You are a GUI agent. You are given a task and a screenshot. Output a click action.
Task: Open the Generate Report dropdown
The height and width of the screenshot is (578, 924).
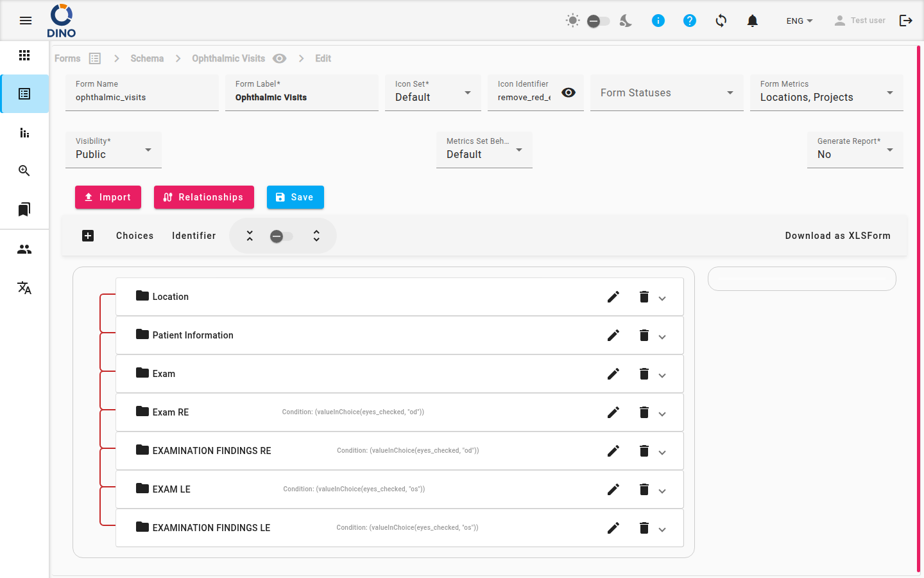pyautogui.click(x=855, y=150)
